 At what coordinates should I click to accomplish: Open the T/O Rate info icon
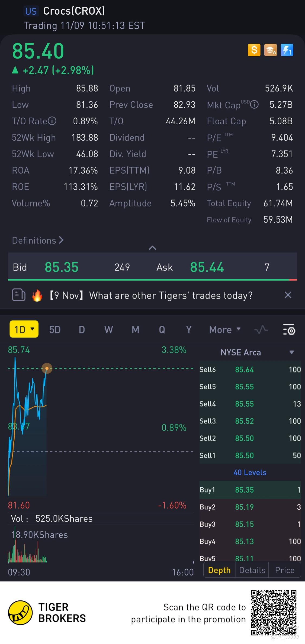pyautogui.click(x=52, y=121)
